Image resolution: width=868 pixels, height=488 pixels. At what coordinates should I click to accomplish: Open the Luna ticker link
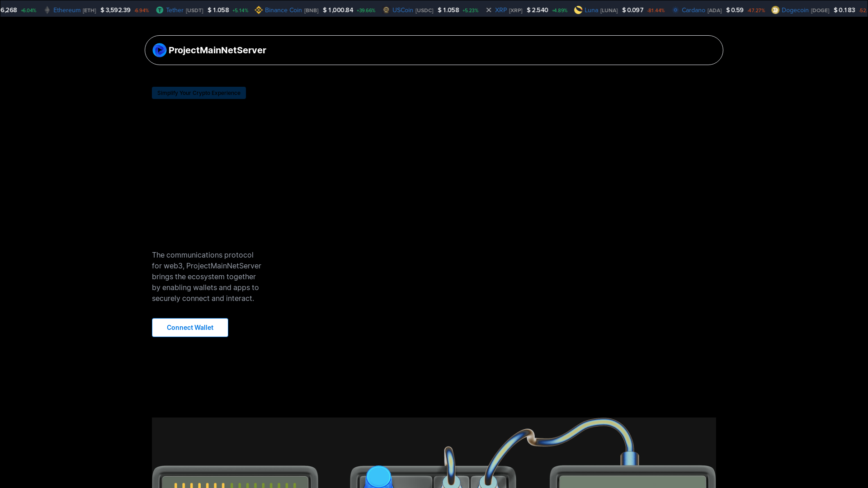click(x=591, y=10)
